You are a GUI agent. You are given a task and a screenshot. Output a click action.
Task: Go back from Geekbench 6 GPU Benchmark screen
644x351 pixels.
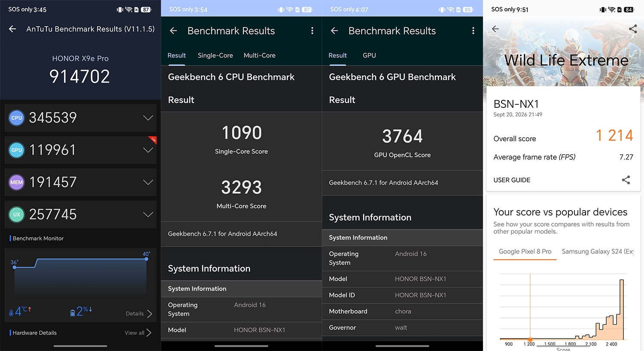click(334, 31)
